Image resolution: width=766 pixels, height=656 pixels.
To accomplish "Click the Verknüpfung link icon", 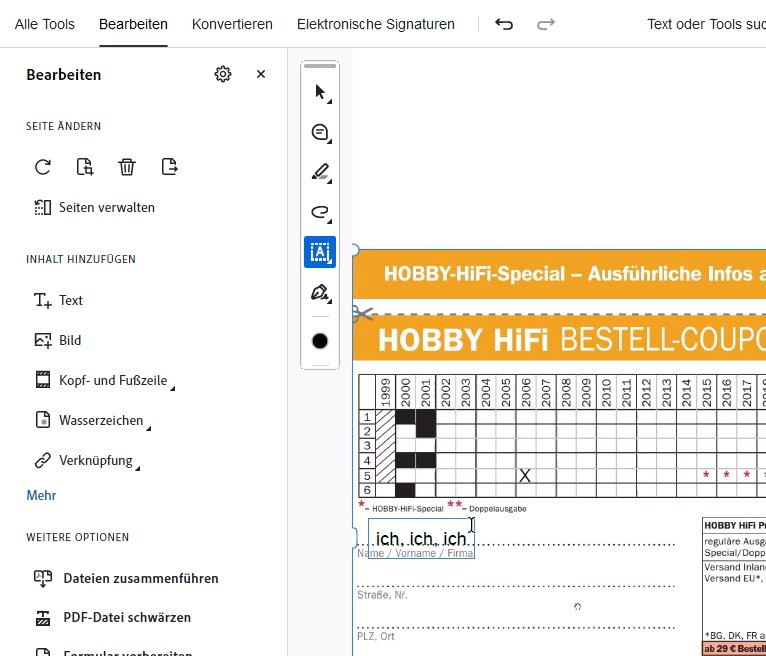I will click(43, 460).
